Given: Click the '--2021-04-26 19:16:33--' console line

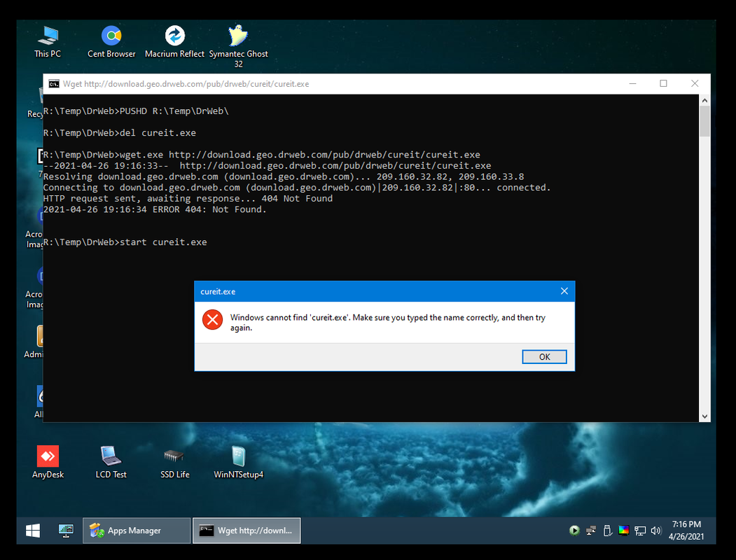Looking at the screenshot, I should click(267, 166).
